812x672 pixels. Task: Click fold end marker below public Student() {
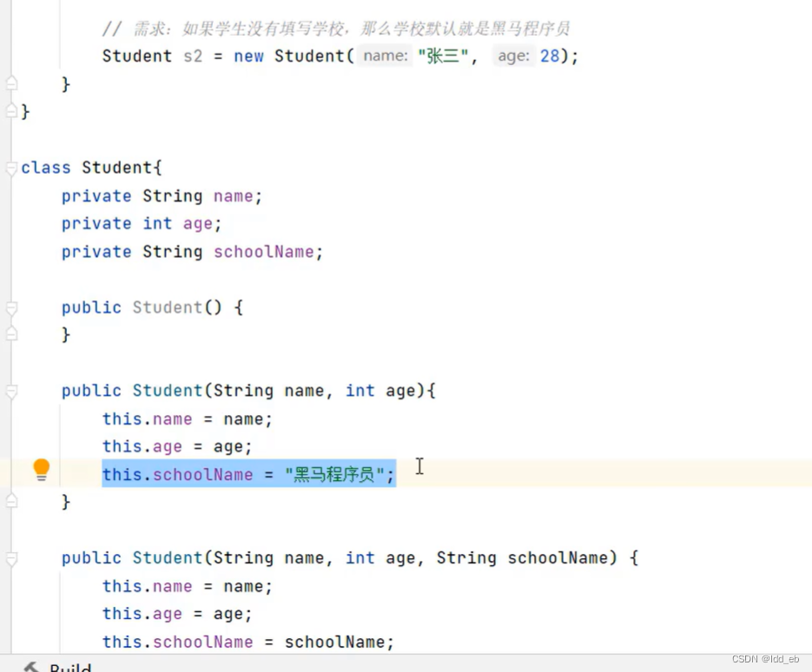11,334
